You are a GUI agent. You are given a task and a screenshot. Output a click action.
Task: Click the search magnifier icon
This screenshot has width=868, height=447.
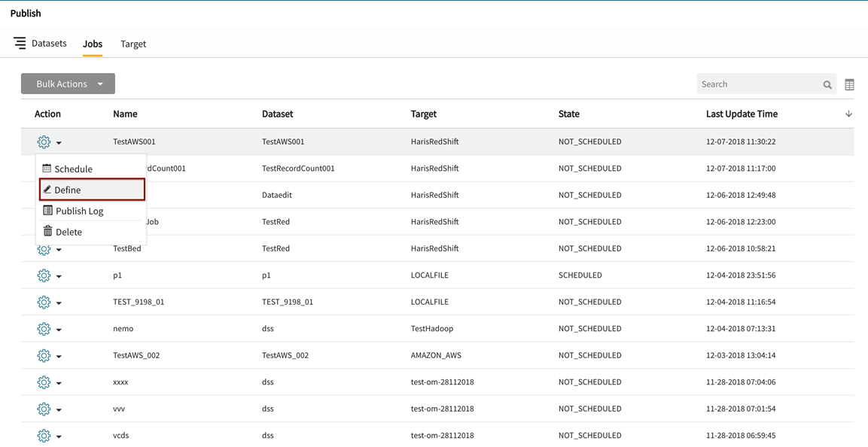pos(827,85)
